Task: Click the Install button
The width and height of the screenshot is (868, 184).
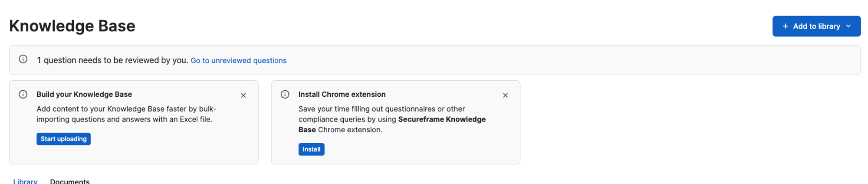Action: 311,149
